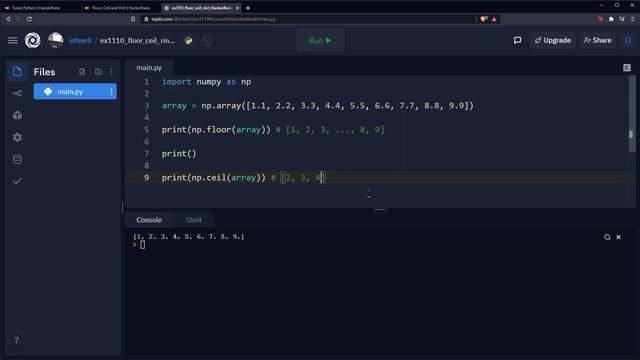
Task: Click the console prompt input
Action: (x=142, y=244)
